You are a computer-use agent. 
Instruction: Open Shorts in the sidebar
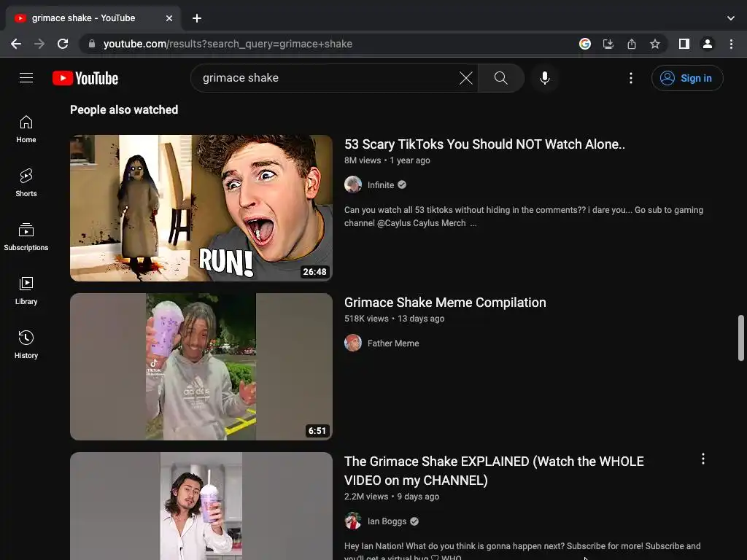point(26,183)
